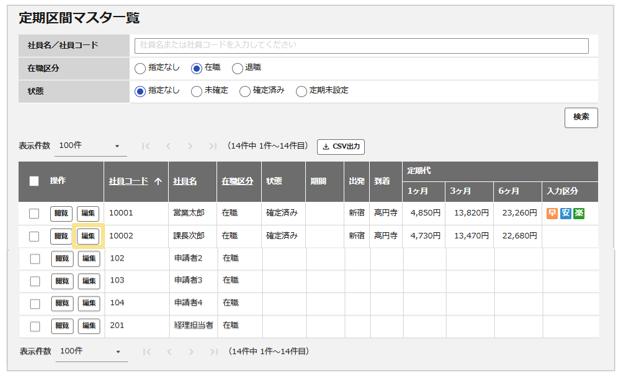The image size is (623, 386).
Task: Go to previous page in top pager
Action: pyautogui.click(x=168, y=146)
